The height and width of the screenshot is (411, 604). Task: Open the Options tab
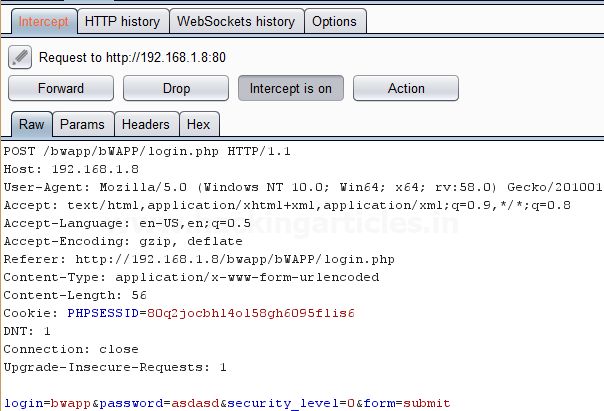click(x=335, y=21)
